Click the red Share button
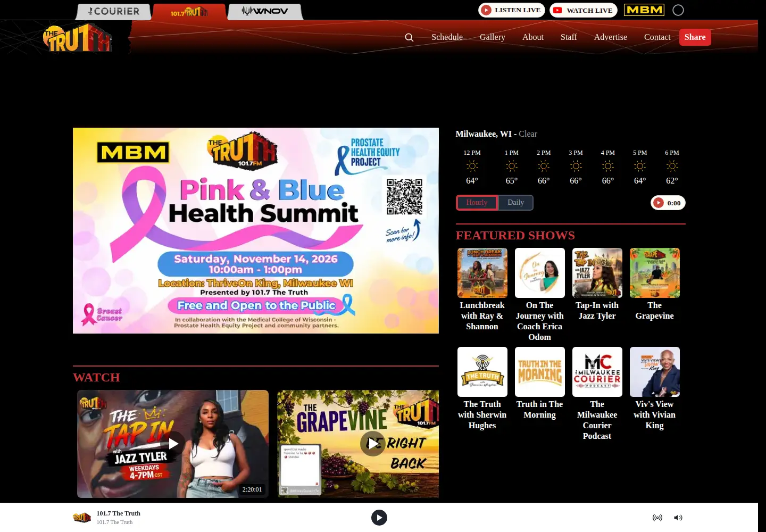766x532 pixels. pos(695,37)
